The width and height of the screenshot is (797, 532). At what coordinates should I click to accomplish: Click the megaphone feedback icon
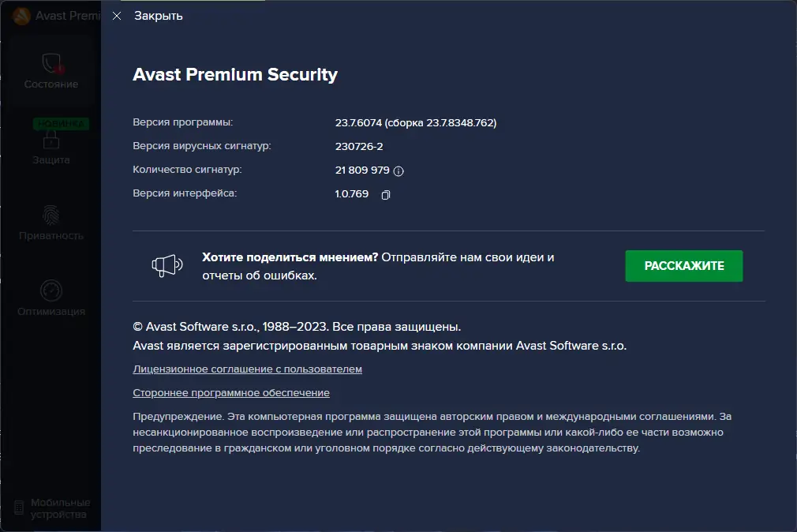pos(167,266)
